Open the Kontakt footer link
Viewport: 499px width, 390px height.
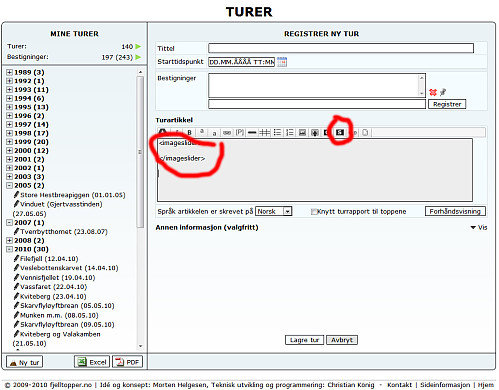click(x=399, y=385)
